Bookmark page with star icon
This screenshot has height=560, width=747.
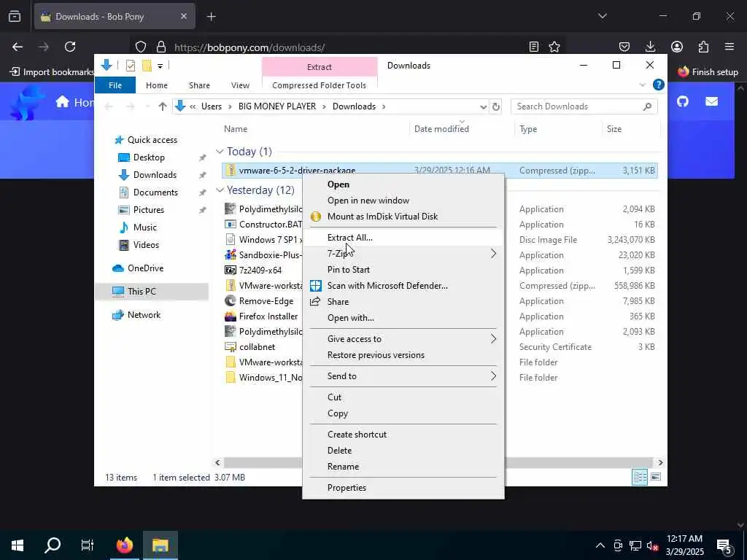click(x=554, y=47)
